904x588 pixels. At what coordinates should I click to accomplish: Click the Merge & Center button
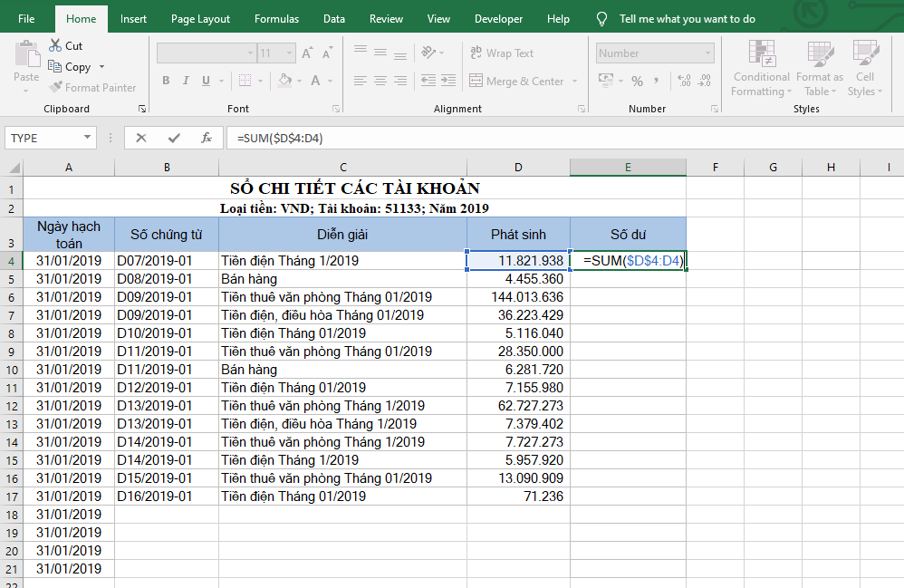[516, 82]
